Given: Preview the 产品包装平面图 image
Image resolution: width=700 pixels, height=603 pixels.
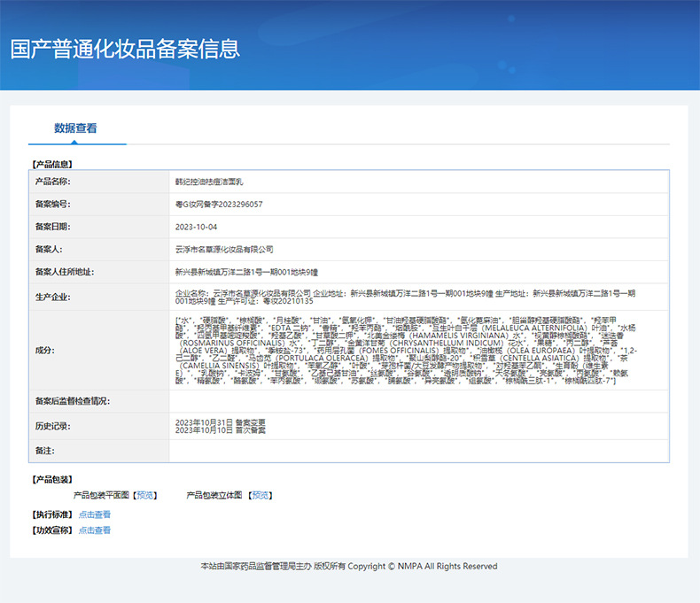Looking at the screenshot, I should (x=144, y=495).
